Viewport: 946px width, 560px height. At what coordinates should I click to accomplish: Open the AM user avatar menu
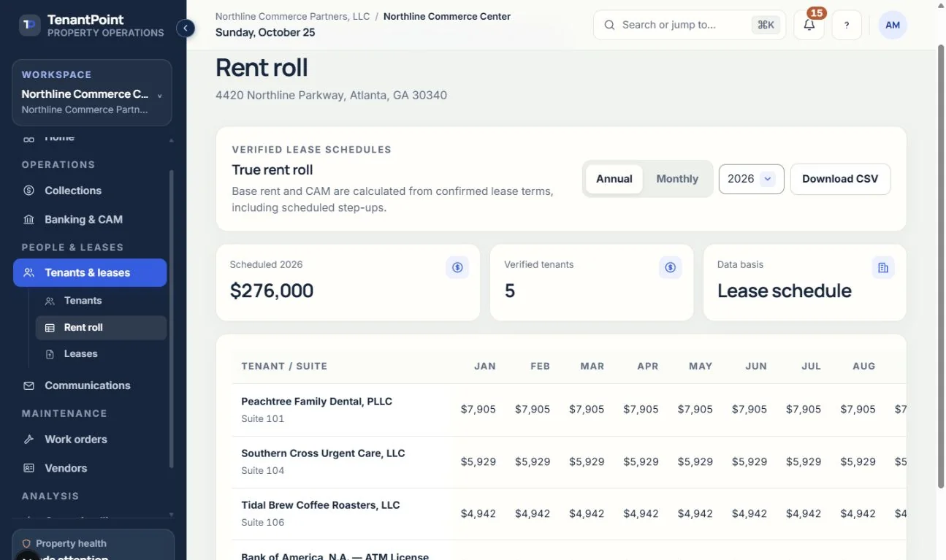[893, 25]
